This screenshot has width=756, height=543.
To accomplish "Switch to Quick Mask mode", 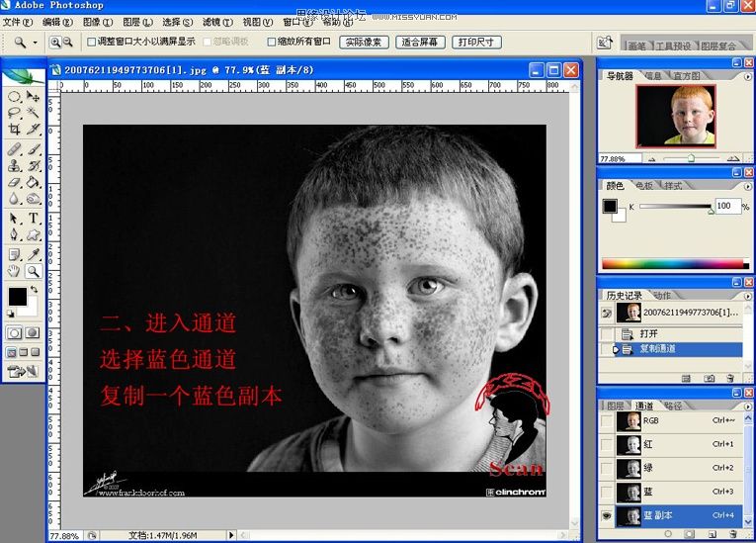I will 33,333.
